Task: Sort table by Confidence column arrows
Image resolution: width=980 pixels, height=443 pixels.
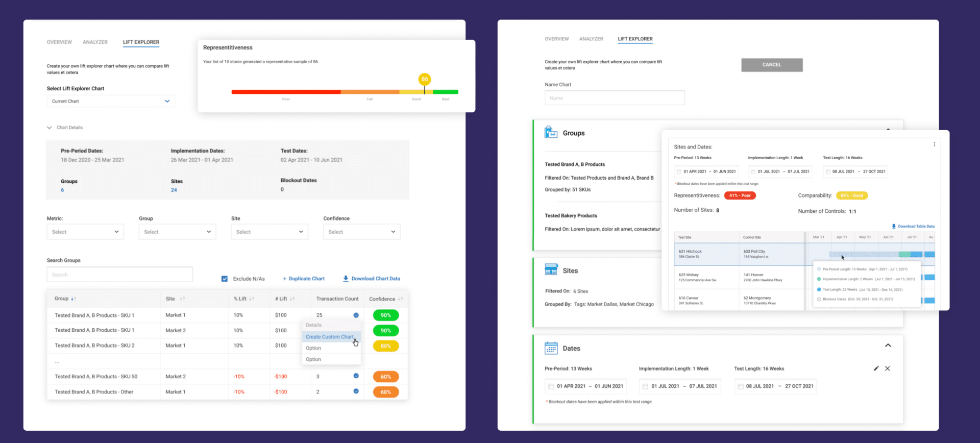Action: pyautogui.click(x=400, y=299)
